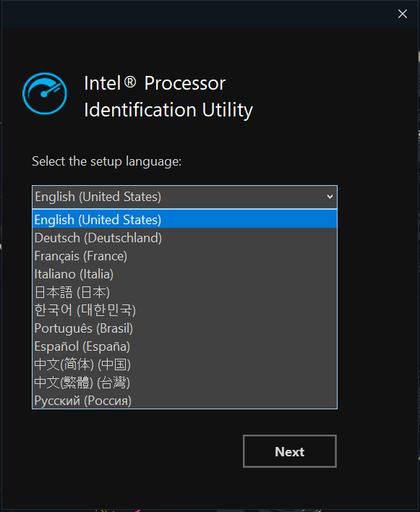The width and height of the screenshot is (420, 512).
Task: Select Italiano (Italia) setup language
Action: pyautogui.click(x=185, y=274)
